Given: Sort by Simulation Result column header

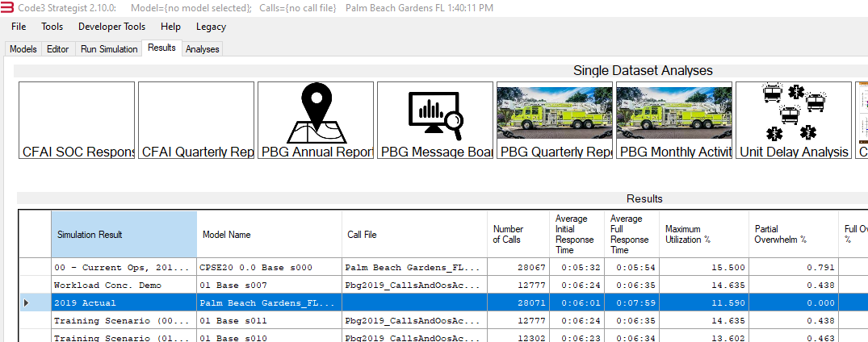Looking at the screenshot, I should click(124, 235).
